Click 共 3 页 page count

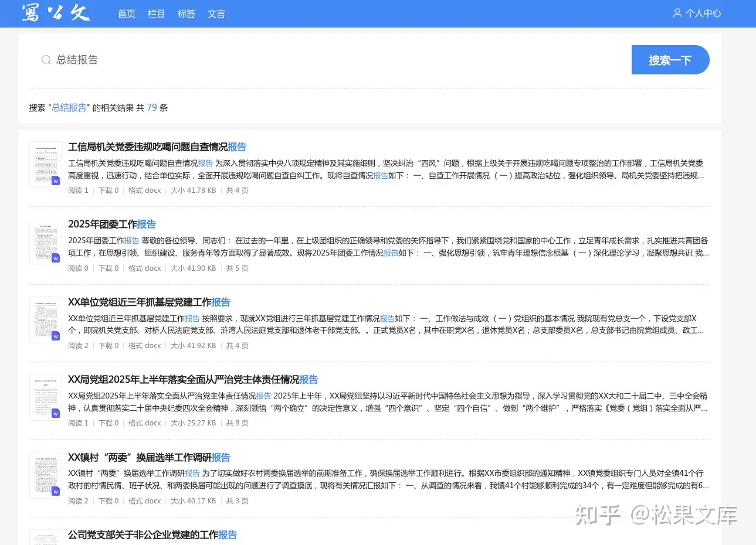coord(238,501)
